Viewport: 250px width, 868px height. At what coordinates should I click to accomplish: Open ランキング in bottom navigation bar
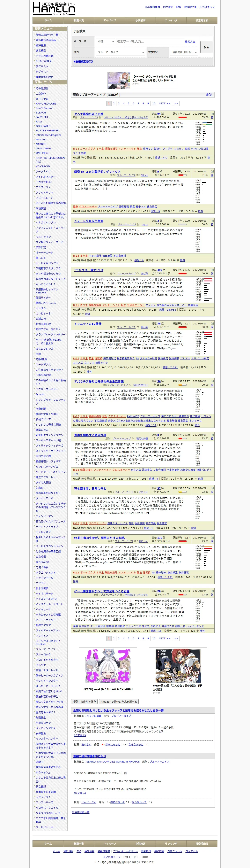(x=171, y=843)
